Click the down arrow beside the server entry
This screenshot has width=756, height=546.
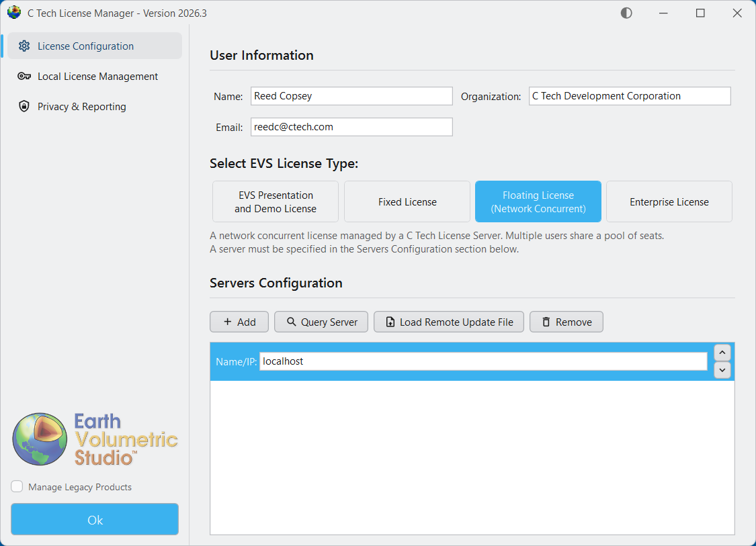pos(722,369)
